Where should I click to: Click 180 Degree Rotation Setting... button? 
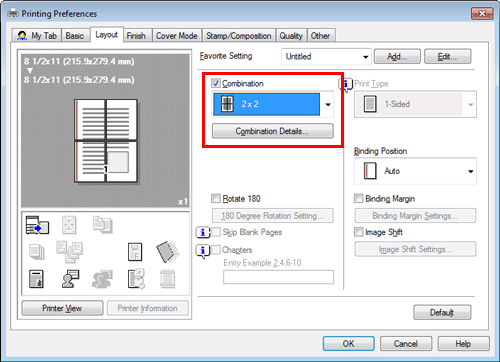click(272, 216)
